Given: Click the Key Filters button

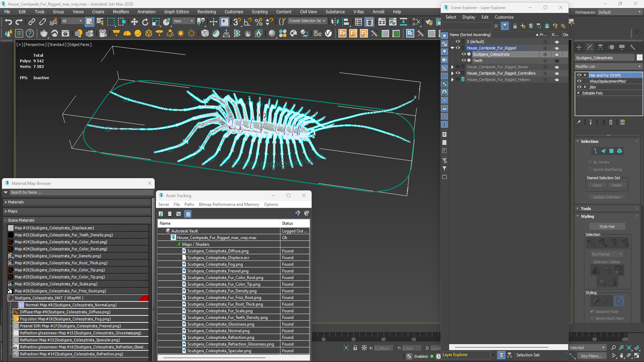Looking at the screenshot, I should tap(592, 356).
